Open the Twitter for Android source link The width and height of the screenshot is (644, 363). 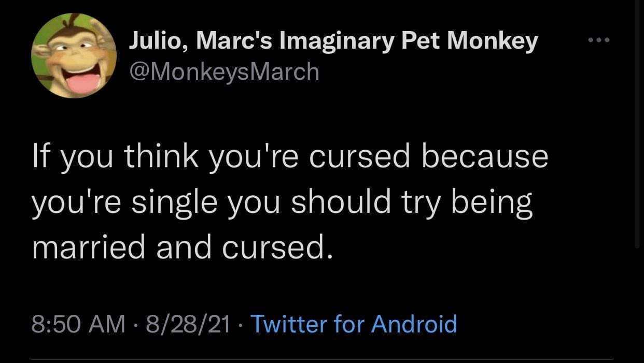354,324
